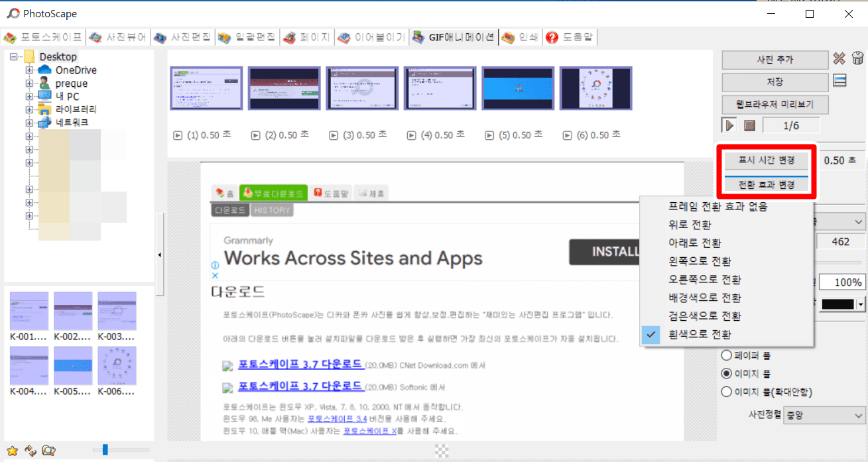This screenshot has width=868, height=462.
Task: Switch to the 이어붙이기 tab
Action: pos(371,38)
